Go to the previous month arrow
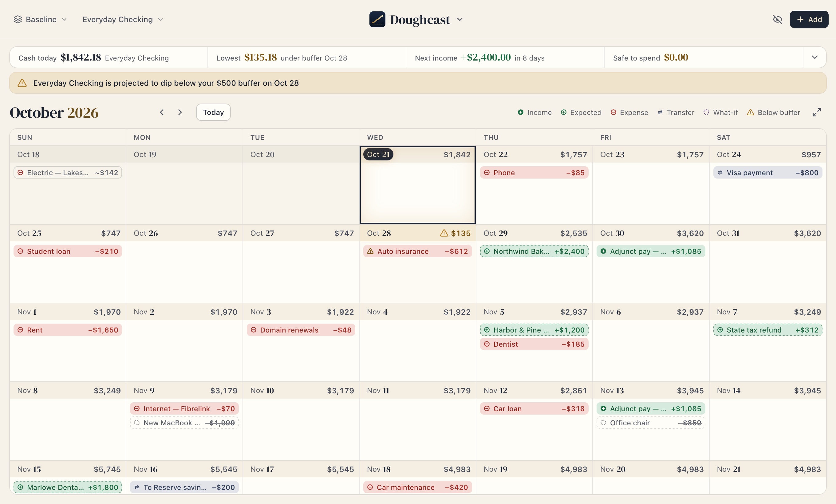This screenshot has height=504, width=836. [162, 112]
